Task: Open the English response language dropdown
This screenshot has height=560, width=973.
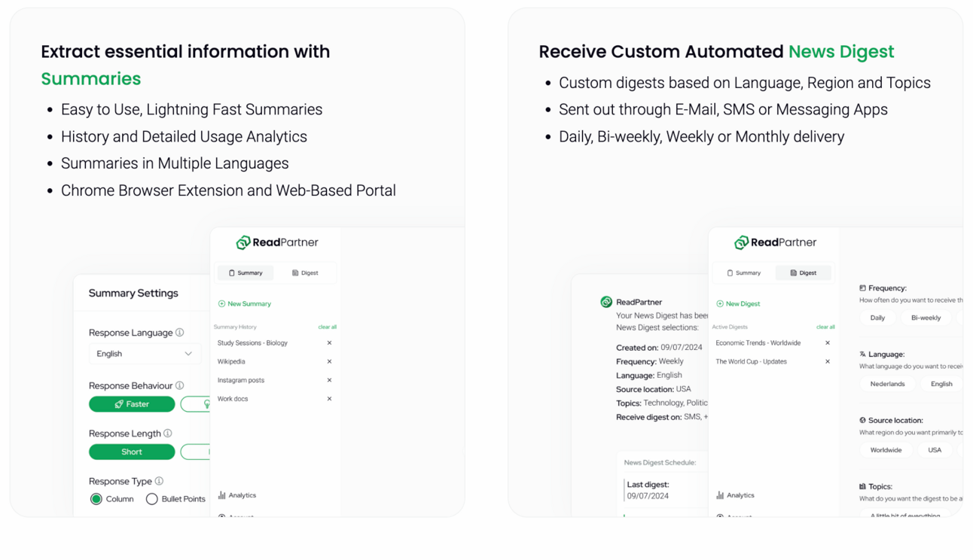Action: coord(145,354)
